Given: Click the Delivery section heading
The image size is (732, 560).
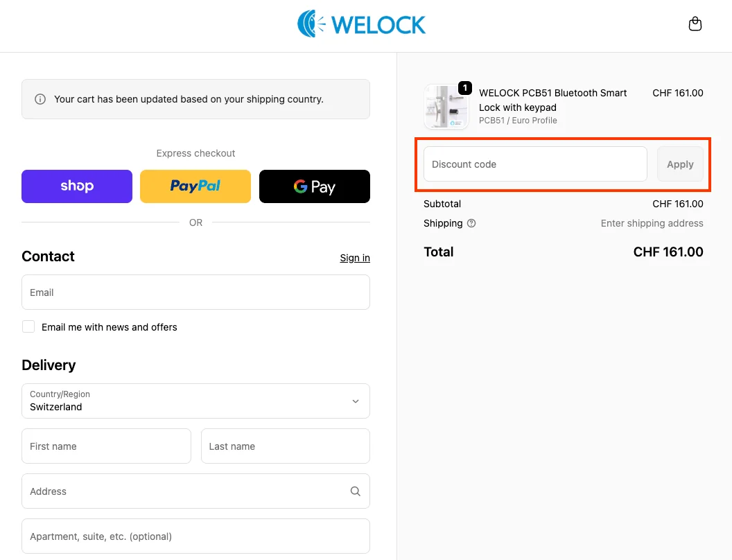Looking at the screenshot, I should tap(49, 365).
